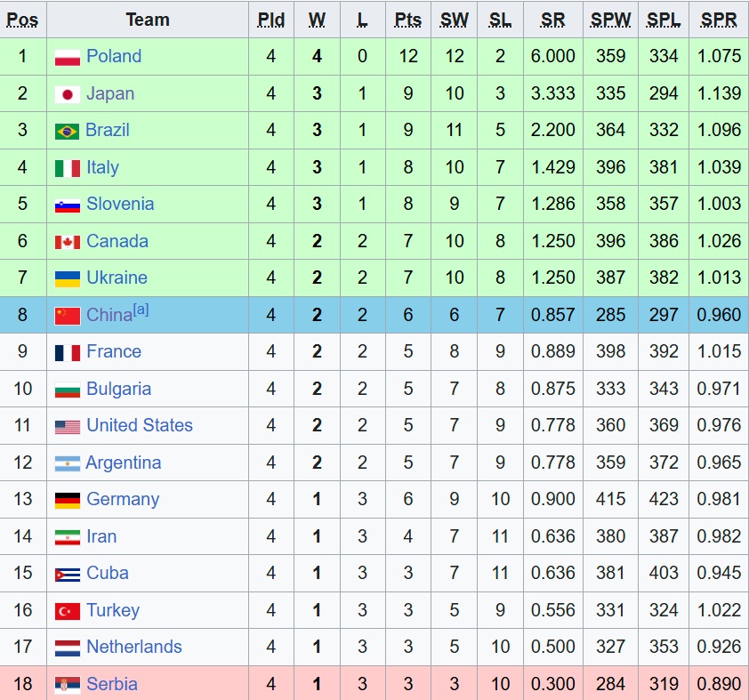Follow the Argentina link
The height and width of the screenshot is (700, 749).
point(124,463)
